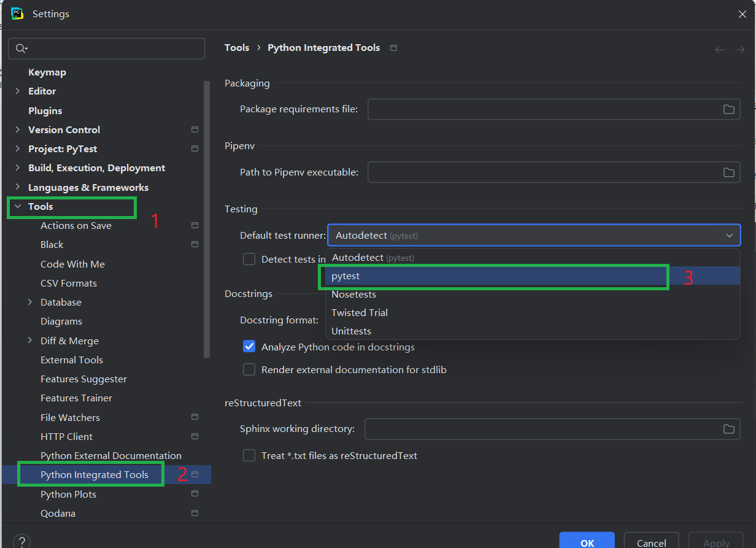Open the Keymap settings page
This screenshot has height=548, width=756.
[47, 72]
